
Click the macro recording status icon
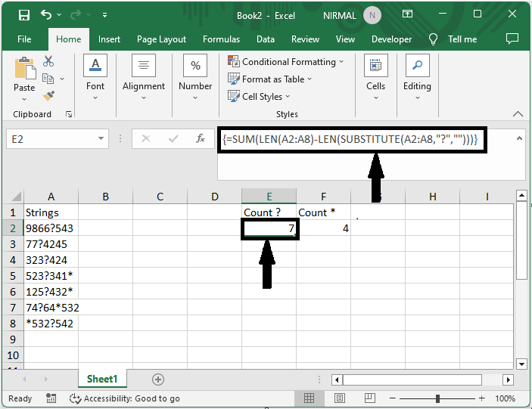coord(51,398)
